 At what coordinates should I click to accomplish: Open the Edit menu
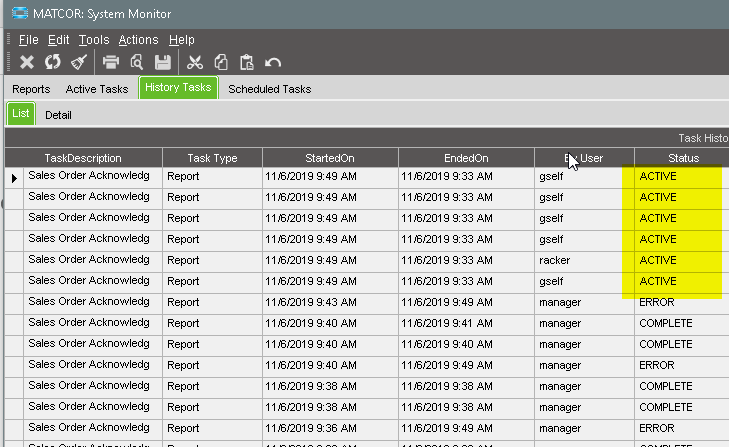(x=59, y=40)
